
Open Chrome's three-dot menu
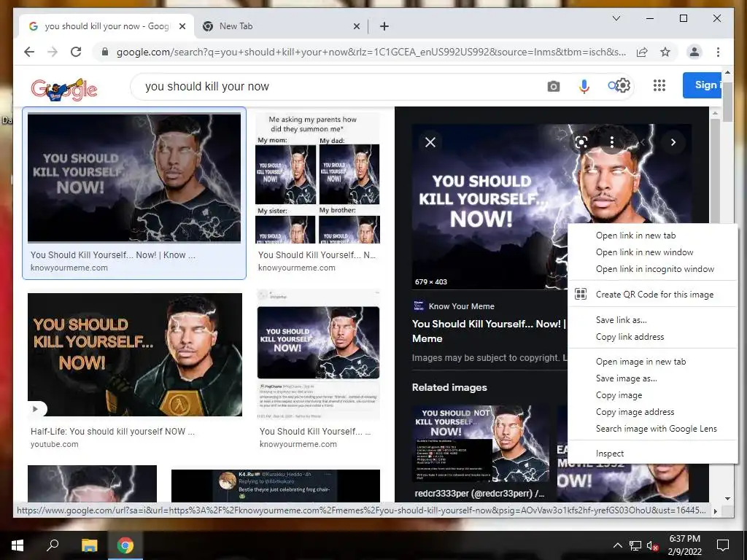coord(718,52)
